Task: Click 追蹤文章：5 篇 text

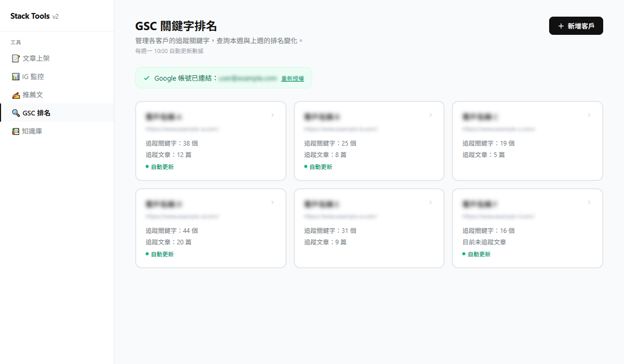Action: tap(484, 154)
